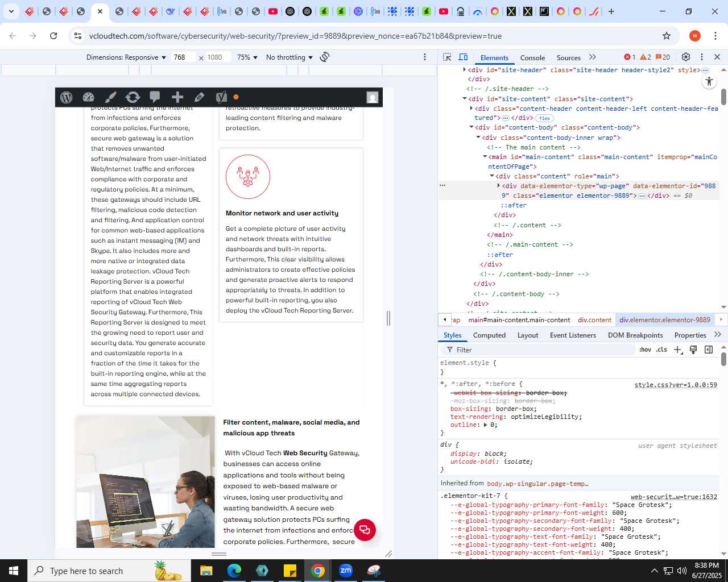
Task: Switch to the Sources tab
Action: click(569, 57)
